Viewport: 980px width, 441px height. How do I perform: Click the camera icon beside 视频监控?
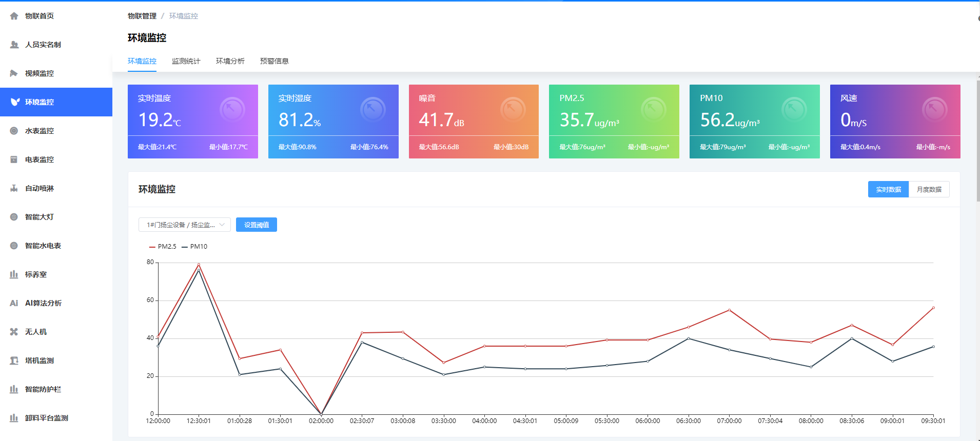click(x=14, y=73)
